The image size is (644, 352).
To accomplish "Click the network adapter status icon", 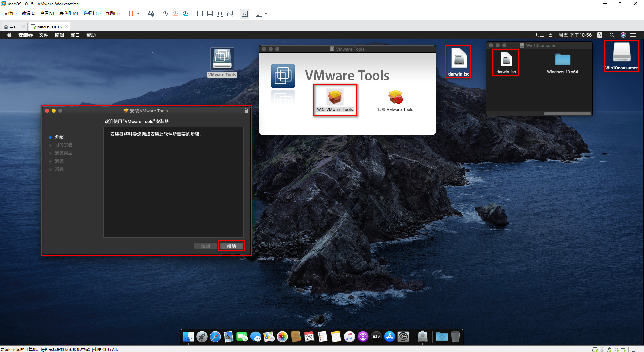I will (609, 349).
